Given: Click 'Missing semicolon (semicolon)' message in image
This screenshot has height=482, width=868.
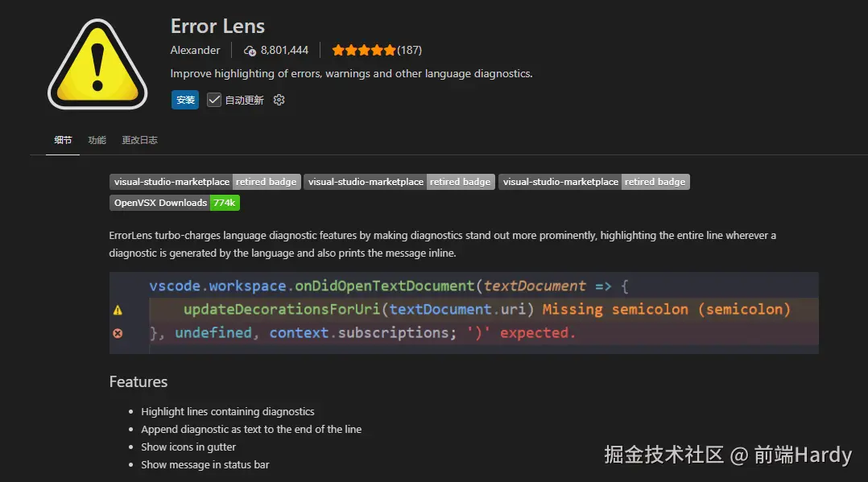Looking at the screenshot, I should point(667,309).
